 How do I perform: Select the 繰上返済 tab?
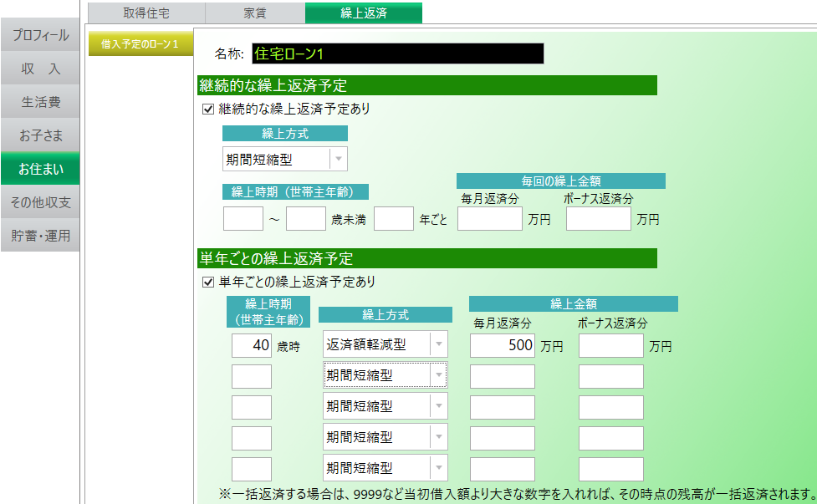point(364,13)
